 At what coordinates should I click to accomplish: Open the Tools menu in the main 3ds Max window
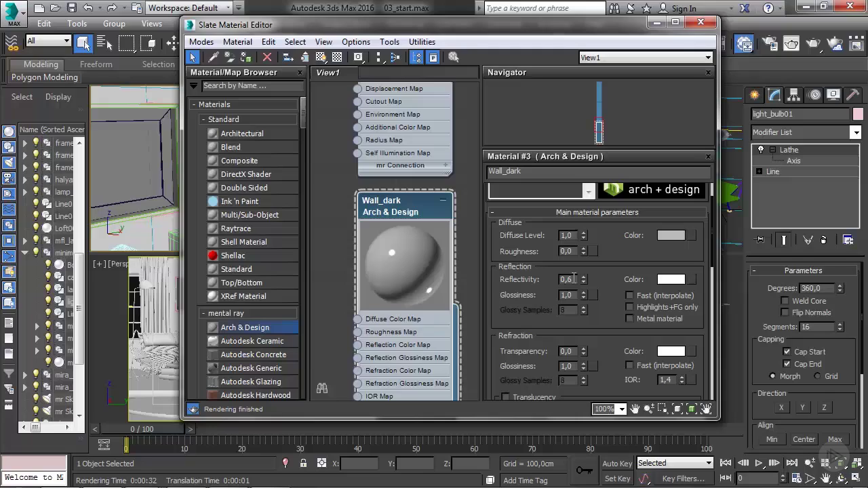pyautogui.click(x=77, y=24)
